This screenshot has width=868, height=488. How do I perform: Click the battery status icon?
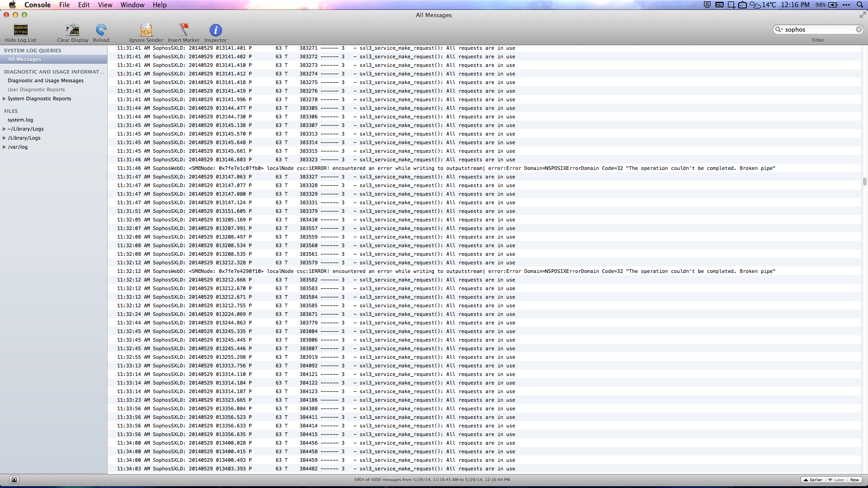(833, 5)
